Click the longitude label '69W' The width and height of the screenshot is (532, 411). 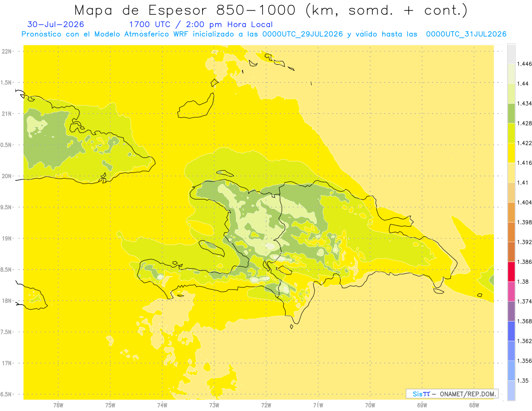pyautogui.click(x=422, y=405)
